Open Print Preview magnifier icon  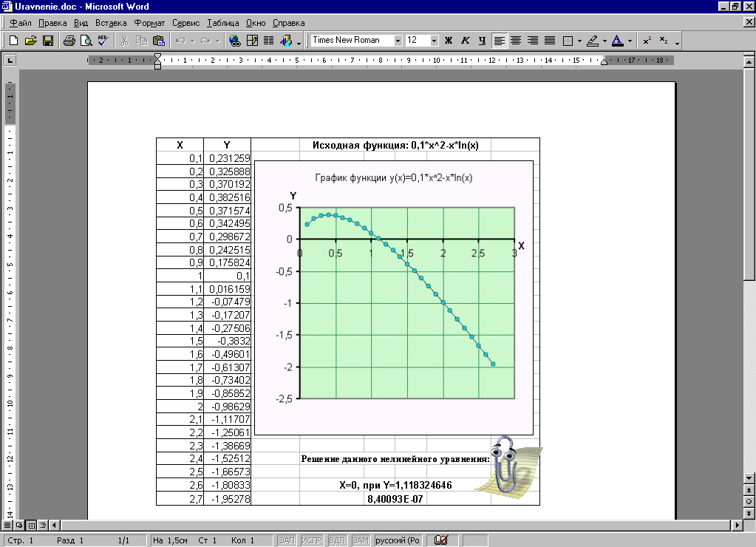point(86,41)
